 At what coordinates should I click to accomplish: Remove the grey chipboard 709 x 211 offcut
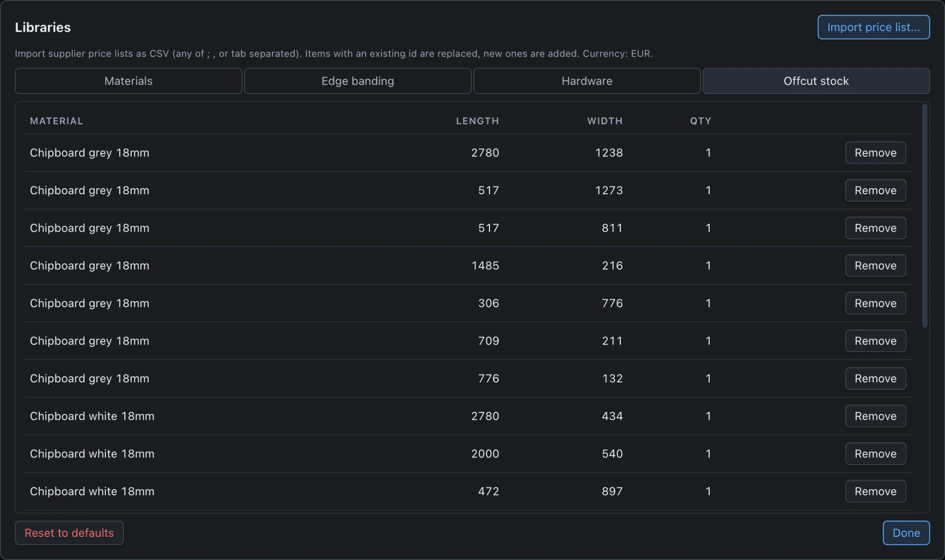[875, 341]
